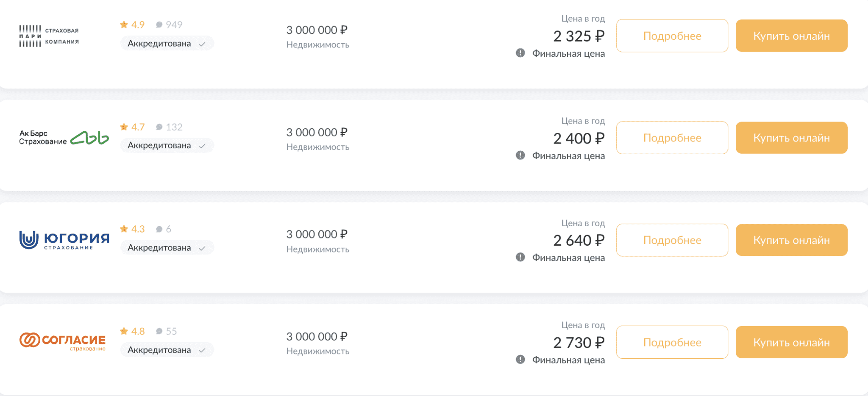Image resolution: width=868 pixels, height=396 pixels.
Task: Expand Soglasie's Аккредитована badge
Action: click(x=167, y=350)
